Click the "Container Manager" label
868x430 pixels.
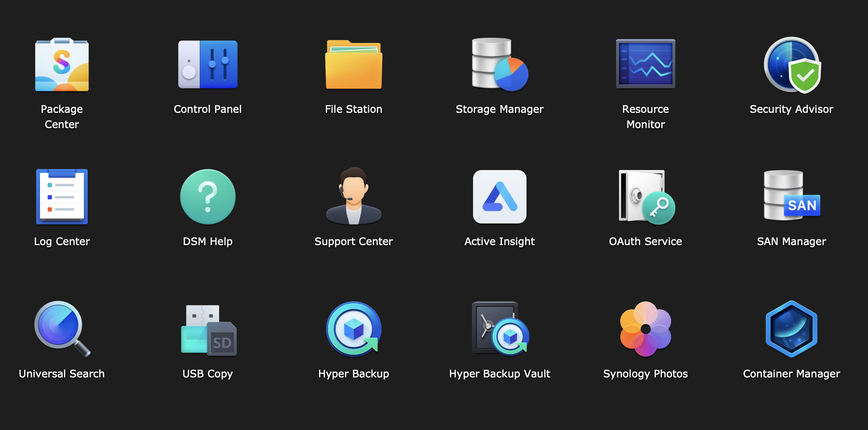coord(792,374)
